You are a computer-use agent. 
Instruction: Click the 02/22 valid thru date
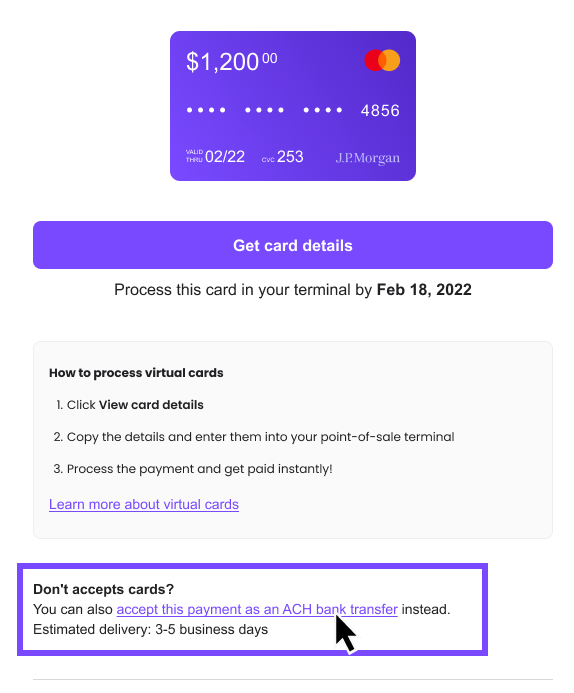click(225, 156)
